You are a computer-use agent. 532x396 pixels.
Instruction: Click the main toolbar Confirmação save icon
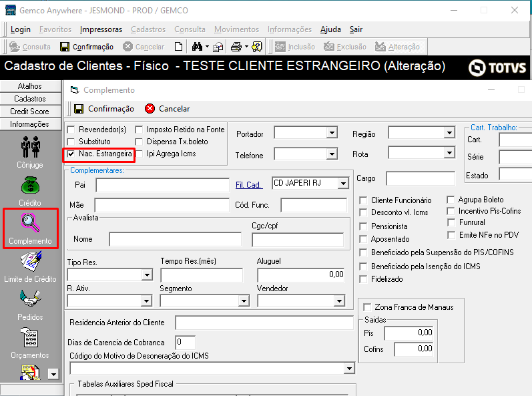point(65,47)
